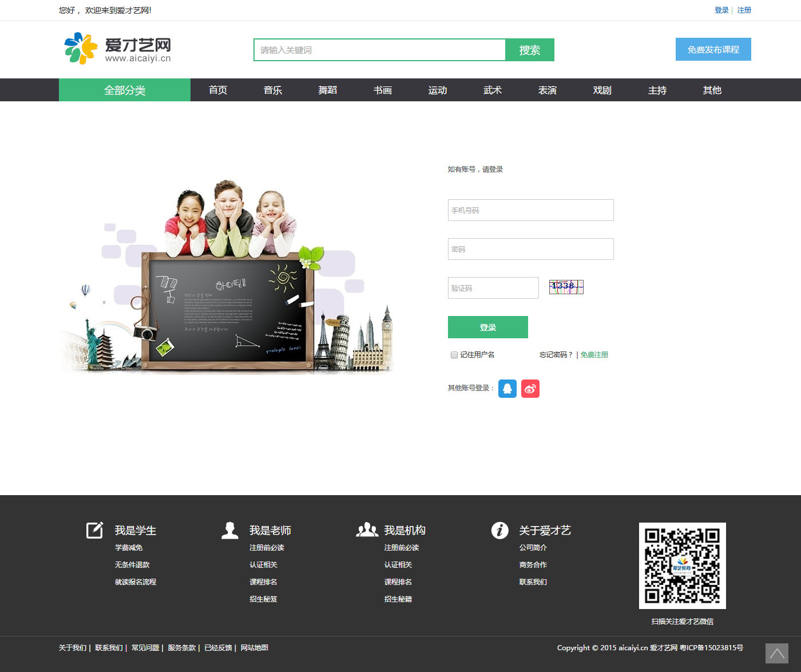Screen dimensions: 801x672
Task: Focus the 密码 input field
Action: pos(531,249)
